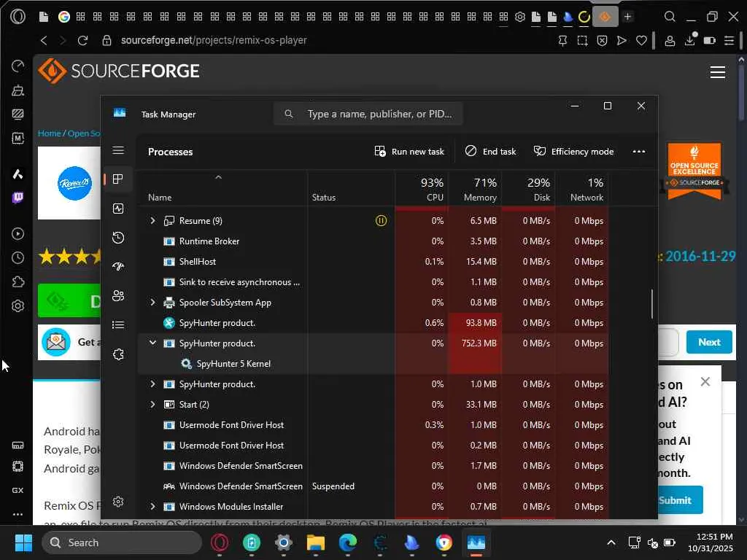The width and height of the screenshot is (747, 560).
Task: Expand the Resume (9) process group
Action: pyautogui.click(x=152, y=220)
